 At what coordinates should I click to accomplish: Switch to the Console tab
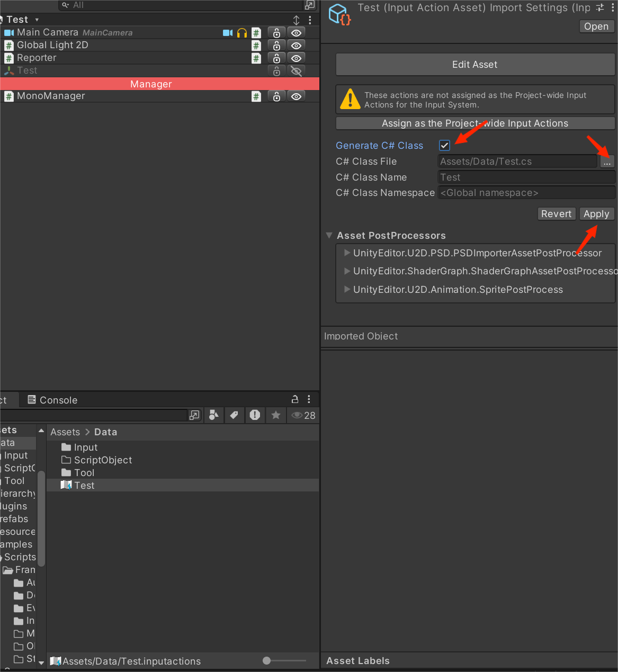click(52, 400)
